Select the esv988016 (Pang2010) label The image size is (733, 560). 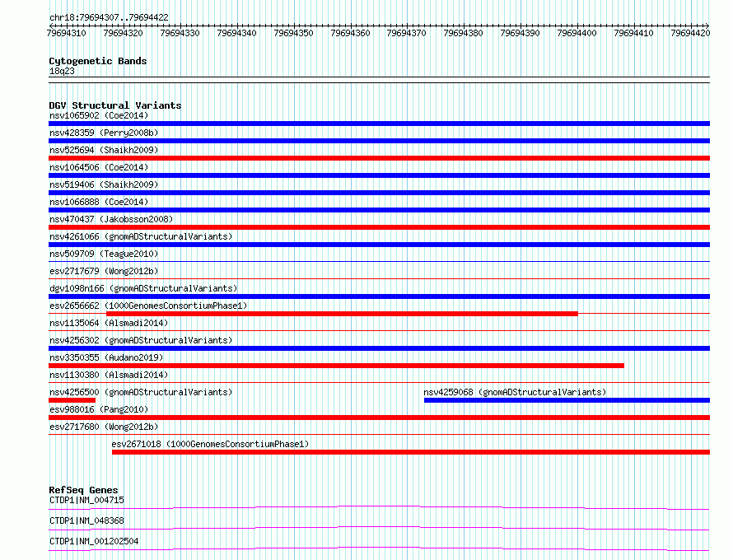99,409
